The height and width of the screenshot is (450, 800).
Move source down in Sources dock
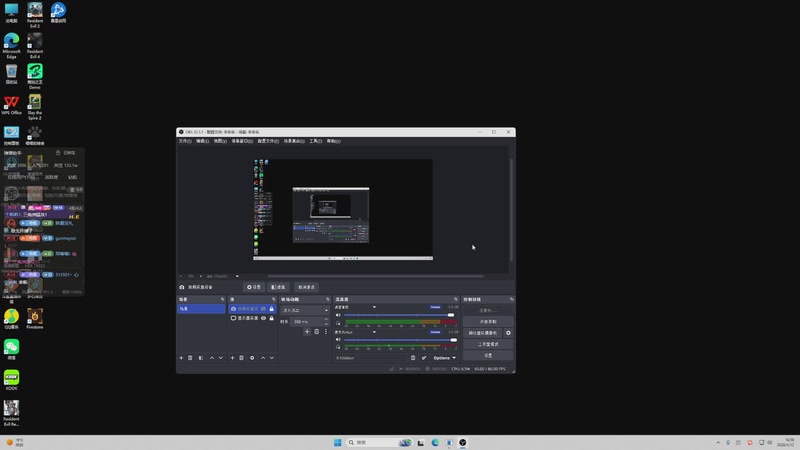tap(271, 358)
